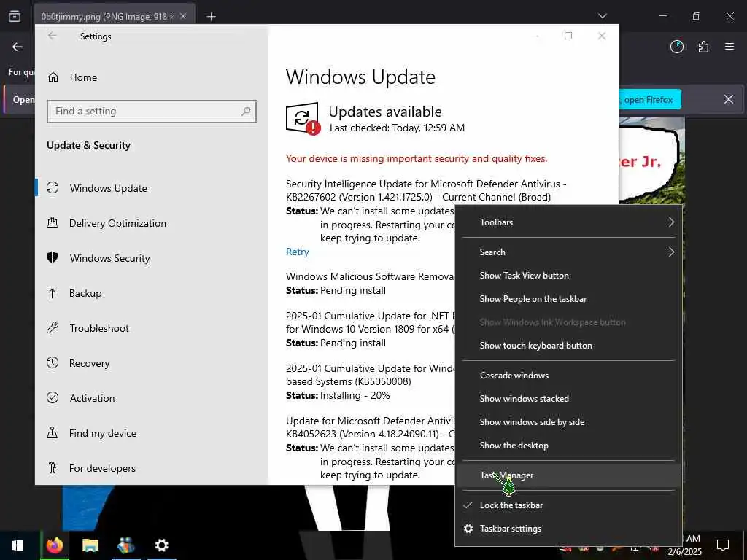Click the 0b0tjimmy.png tab title
Screen dimensions: 747x560
pyautogui.click(x=104, y=17)
